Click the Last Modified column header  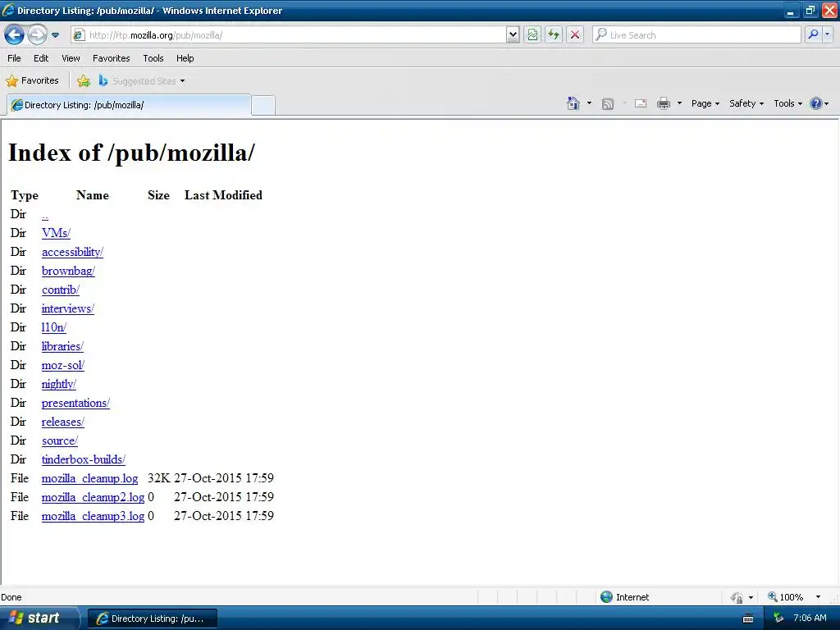tap(223, 195)
